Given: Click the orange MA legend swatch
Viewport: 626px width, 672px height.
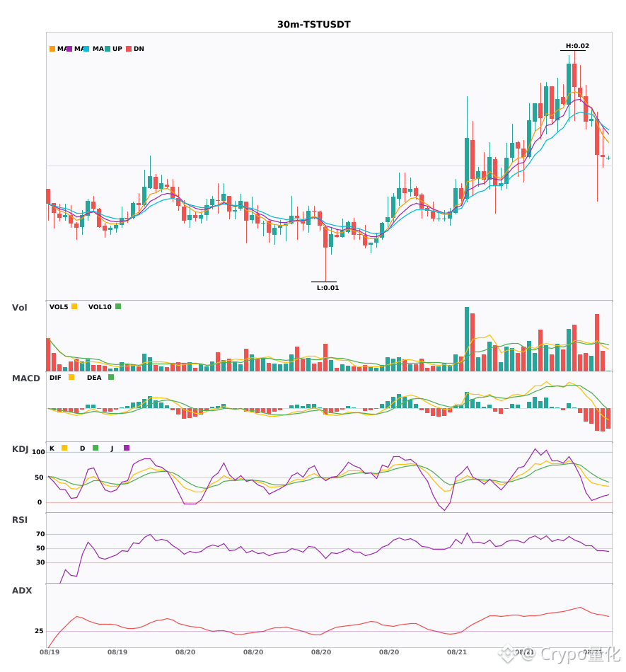Looking at the screenshot, I should [52, 49].
